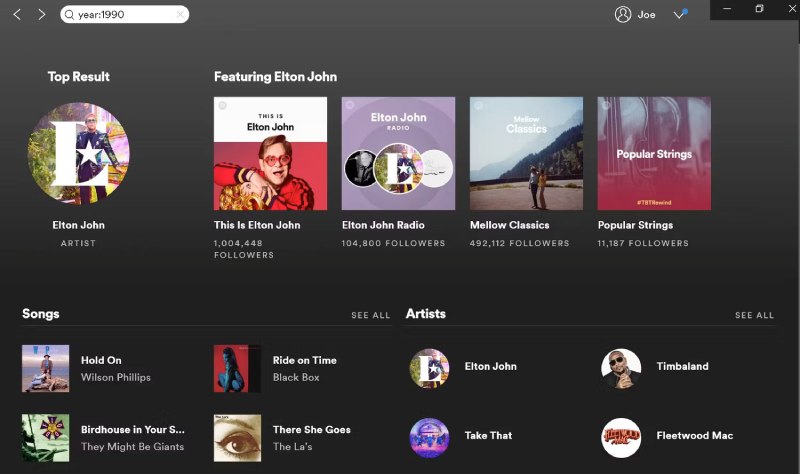This screenshot has width=800, height=474.
Task: Open the Mellow Classics playlist cover
Action: (526, 153)
